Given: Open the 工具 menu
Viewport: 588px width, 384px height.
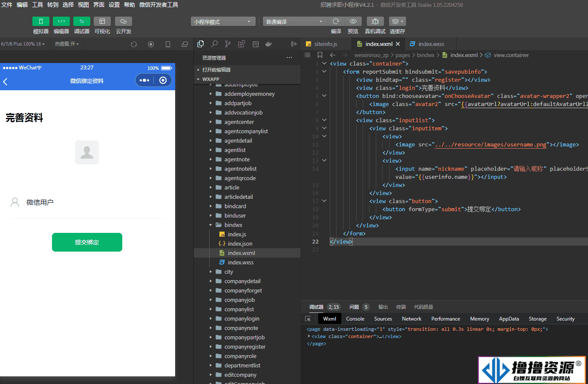Looking at the screenshot, I should (37, 5).
